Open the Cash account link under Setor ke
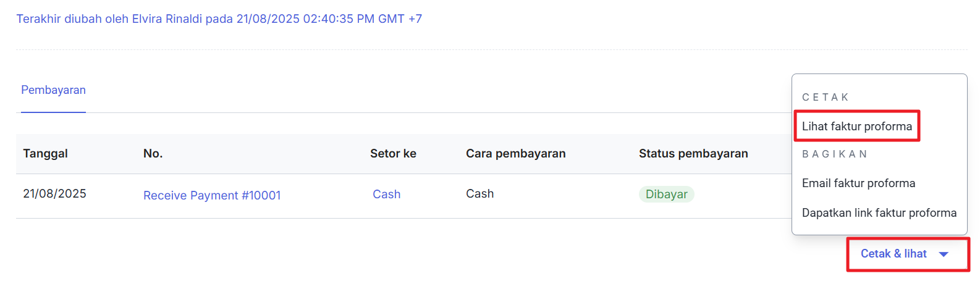 pos(386,195)
